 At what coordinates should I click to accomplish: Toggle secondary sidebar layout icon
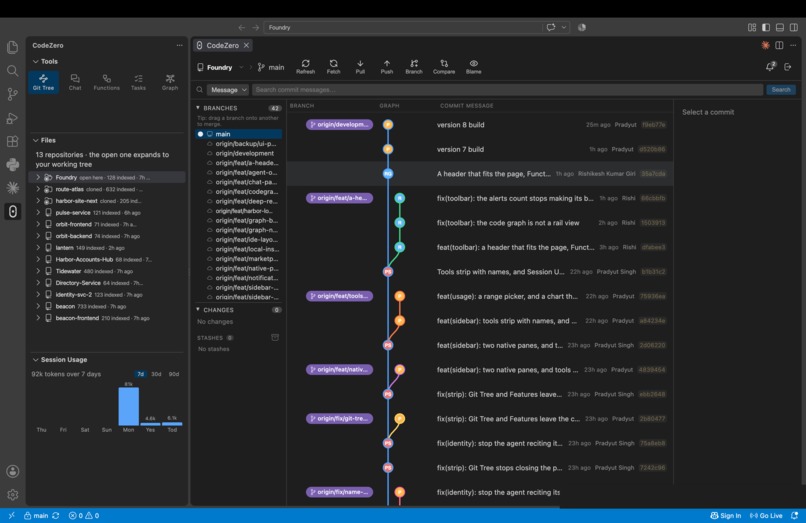(794, 27)
